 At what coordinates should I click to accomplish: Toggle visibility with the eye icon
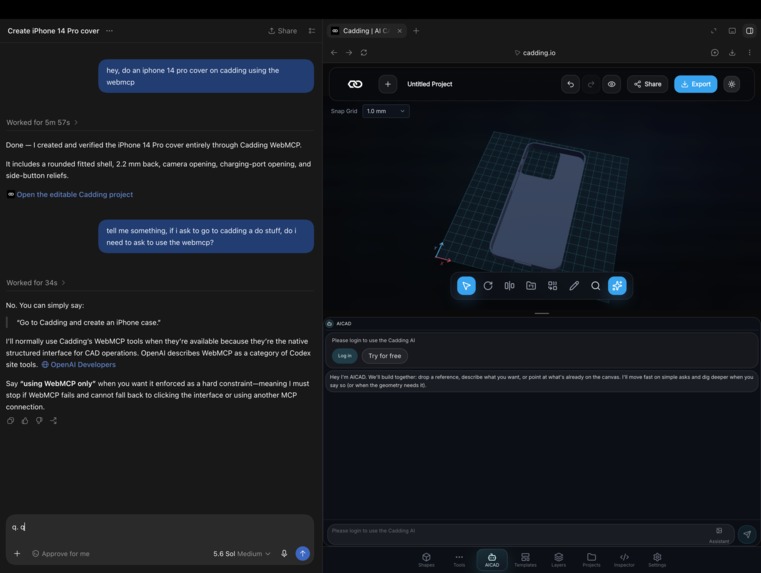point(612,84)
